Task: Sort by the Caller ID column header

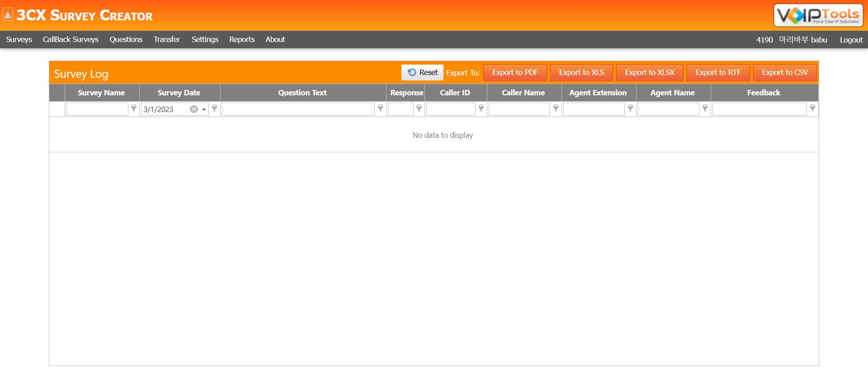Action: 456,93
